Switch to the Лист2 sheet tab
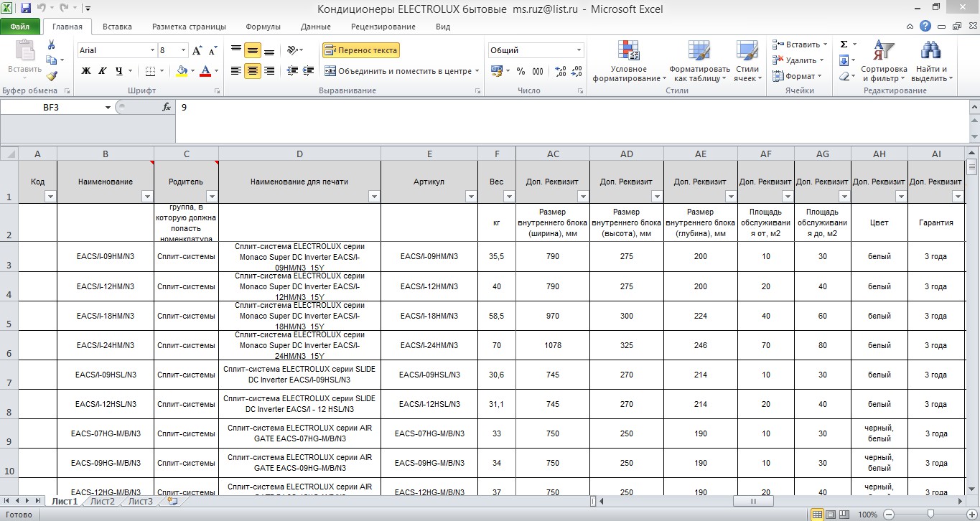Image resolution: width=980 pixels, height=521 pixels. pyautogui.click(x=102, y=502)
